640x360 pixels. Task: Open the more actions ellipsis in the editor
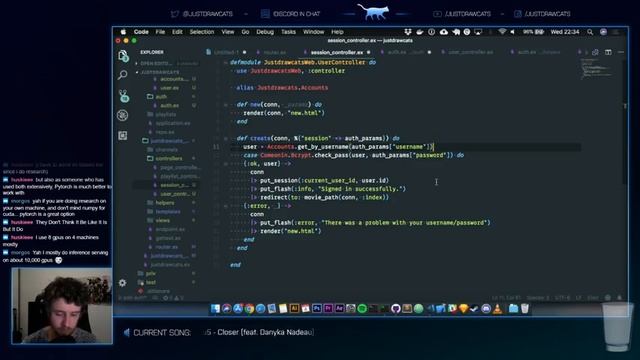coord(621,52)
